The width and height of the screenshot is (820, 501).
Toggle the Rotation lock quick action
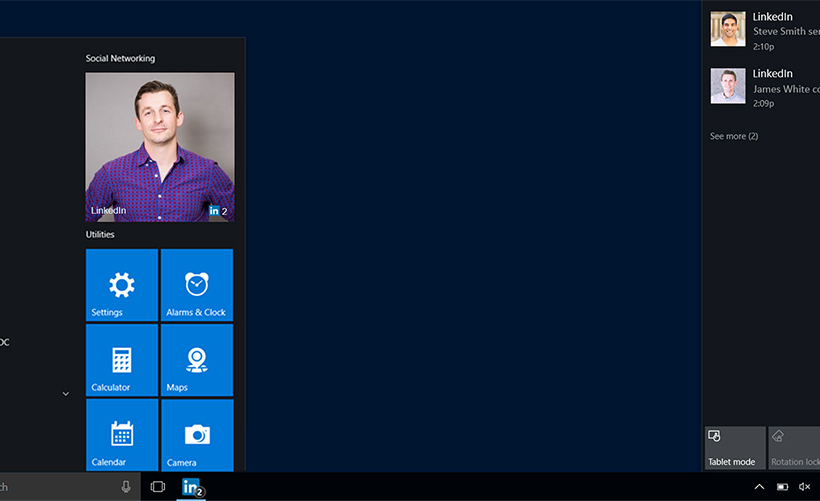point(794,448)
